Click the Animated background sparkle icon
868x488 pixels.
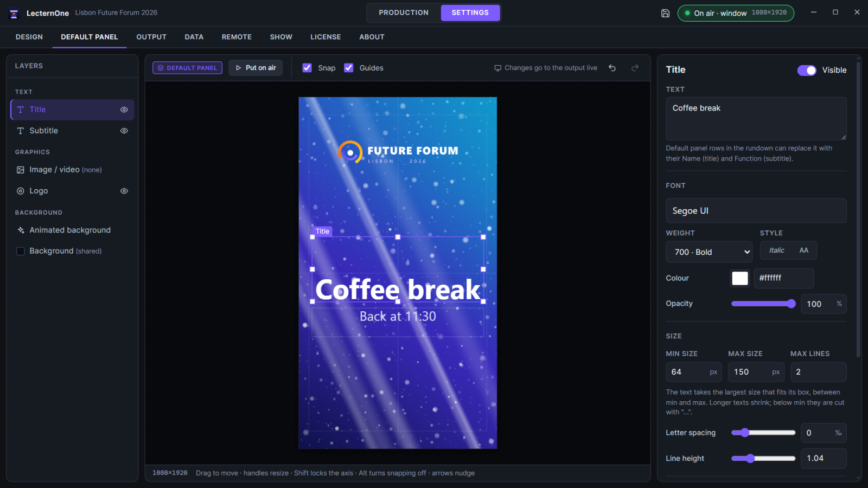pos(21,230)
